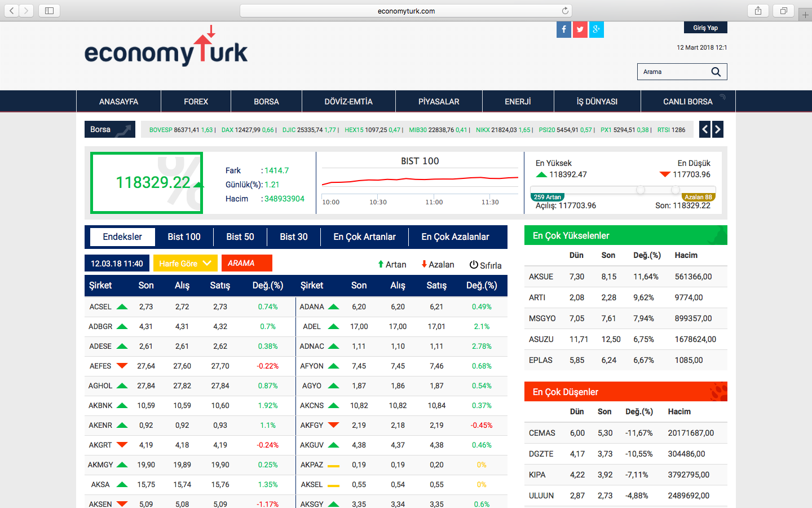Screen dimensions: 812x508
Task: Click Safari page reload icon
Action: click(x=565, y=11)
